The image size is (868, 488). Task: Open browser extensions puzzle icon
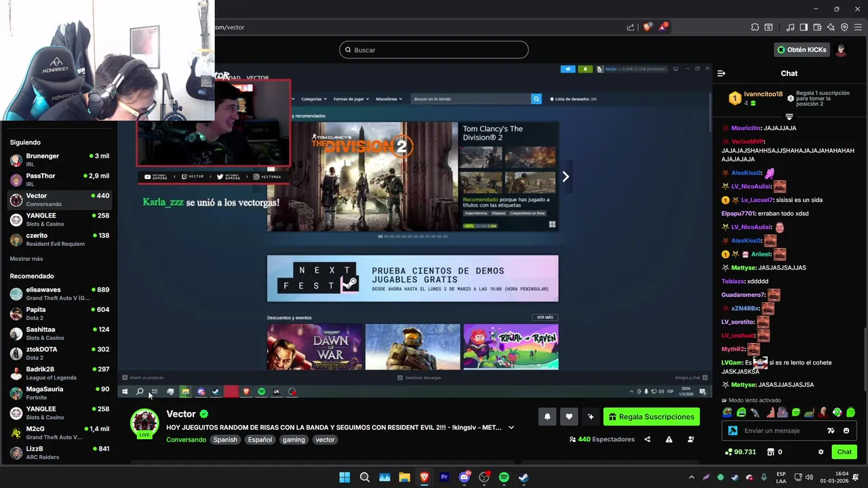tap(755, 27)
